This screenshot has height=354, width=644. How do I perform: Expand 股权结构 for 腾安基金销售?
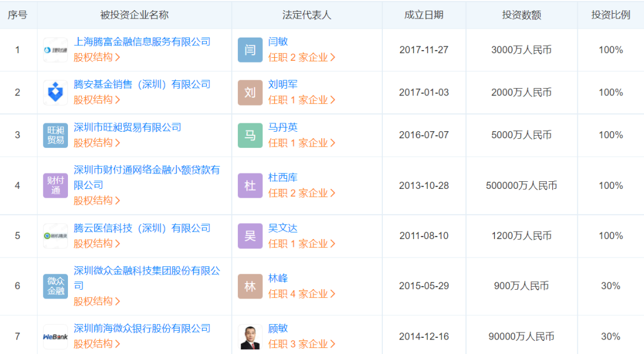97,100
